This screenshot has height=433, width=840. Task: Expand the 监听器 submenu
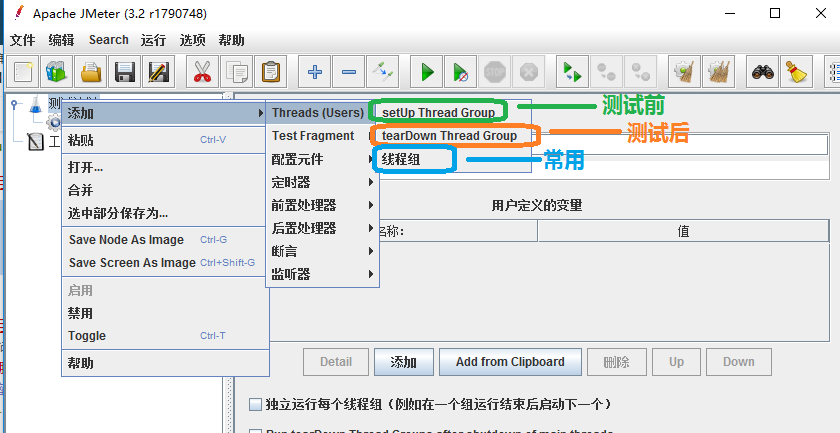[x=322, y=274]
